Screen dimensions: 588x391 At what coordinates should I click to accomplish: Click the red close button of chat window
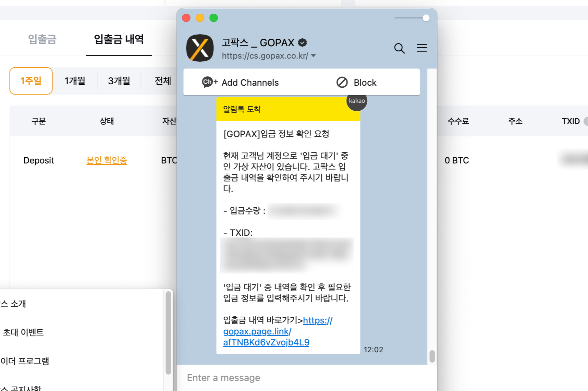point(186,18)
